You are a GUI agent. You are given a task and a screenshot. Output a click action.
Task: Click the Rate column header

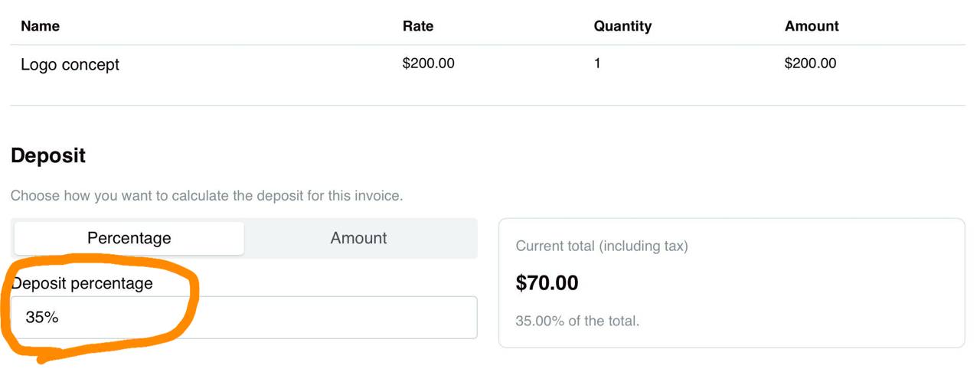tap(417, 26)
